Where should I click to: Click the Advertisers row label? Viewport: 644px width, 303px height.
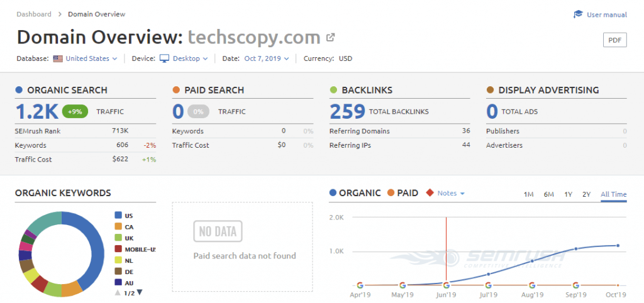point(504,145)
